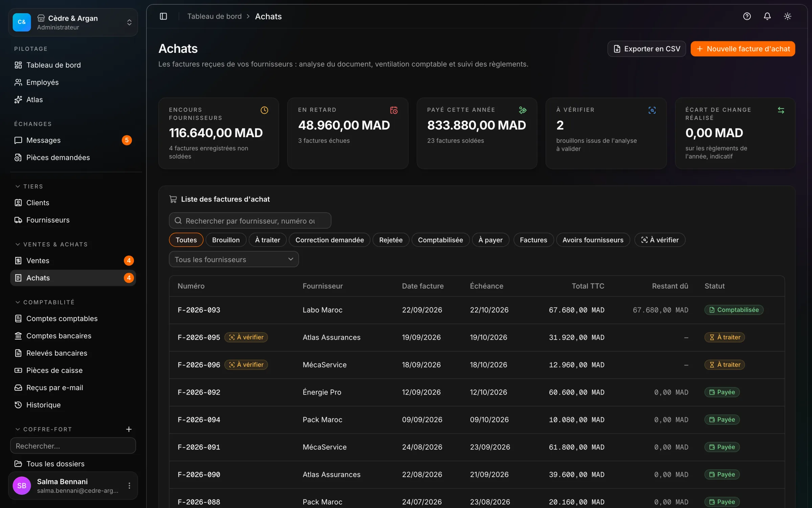Viewport: 812px width, 508px height.
Task: Open the Fournisseurs page
Action: [x=73, y=220]
